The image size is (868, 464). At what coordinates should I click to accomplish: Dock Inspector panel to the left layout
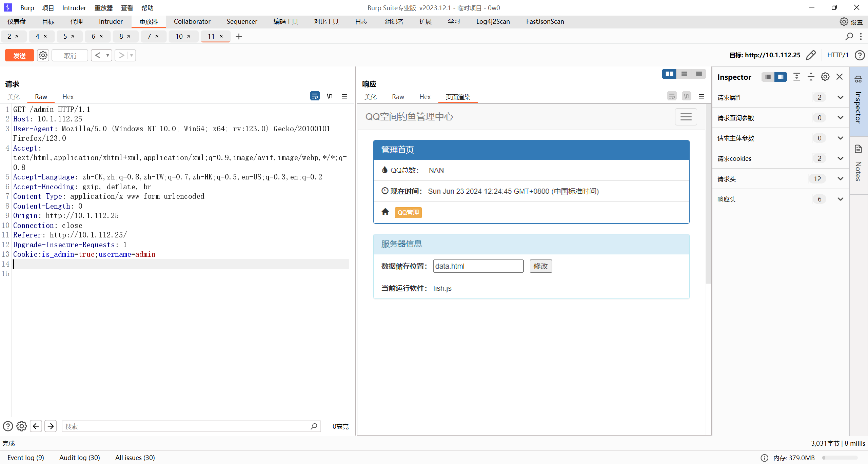coord(768,77)
